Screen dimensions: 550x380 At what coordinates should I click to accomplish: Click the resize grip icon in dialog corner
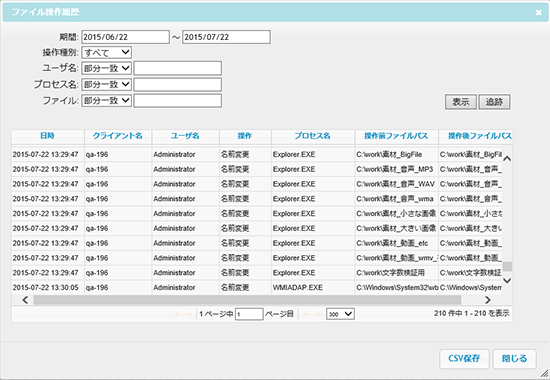click(544, 374)
